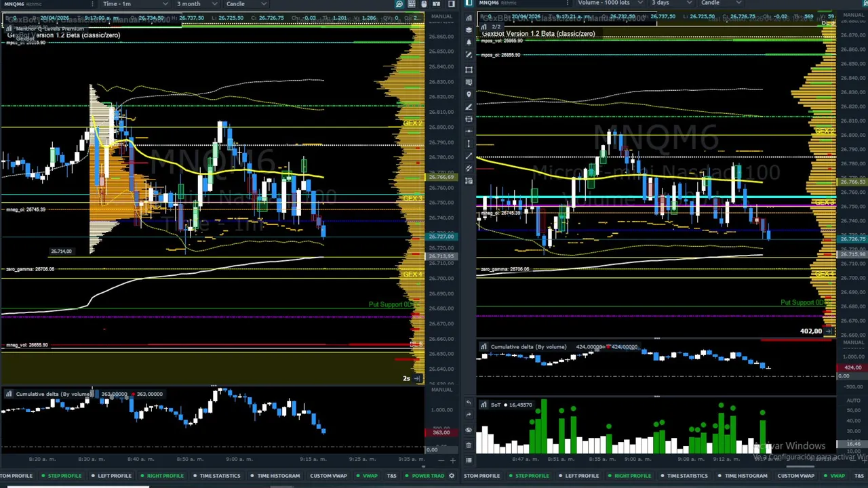This screenshot has height=488, width=868.
Task: Toggle the sidebar panel icon on left chart header
Action: (452, 4)
